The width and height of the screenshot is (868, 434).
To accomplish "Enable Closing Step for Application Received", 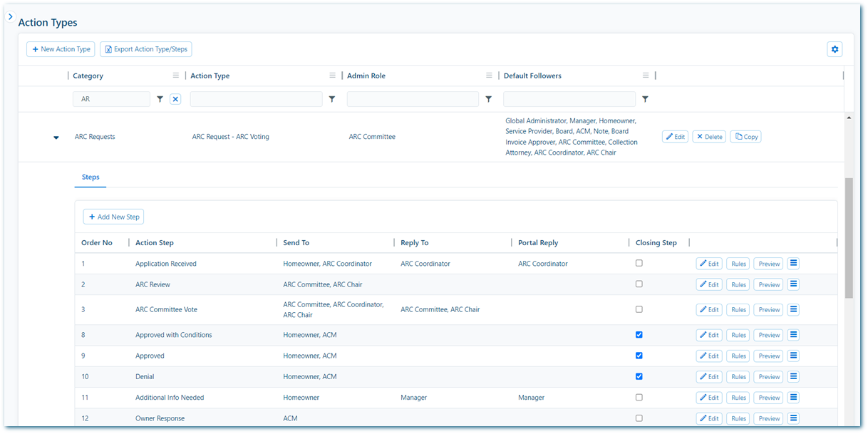I will (639, 263).
